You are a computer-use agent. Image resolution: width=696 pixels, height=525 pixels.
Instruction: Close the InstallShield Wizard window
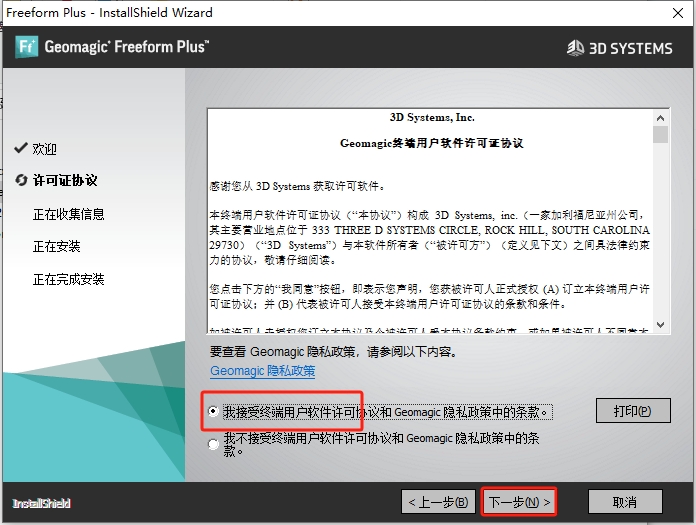678,13
